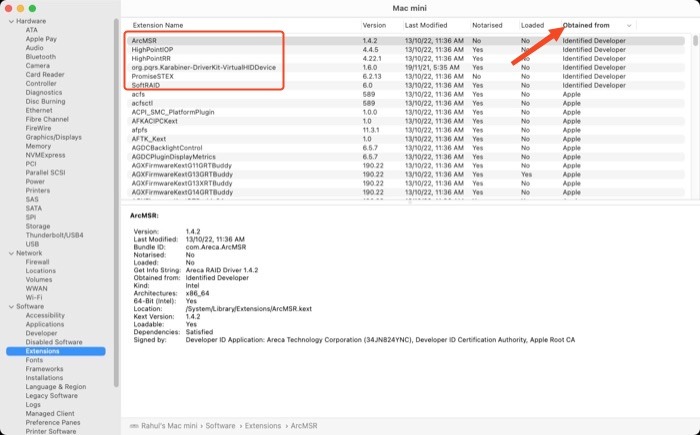Viewport: 700px width, 435px height.
Task: Select USB in the sidebar
Action: tap(32, 244)
